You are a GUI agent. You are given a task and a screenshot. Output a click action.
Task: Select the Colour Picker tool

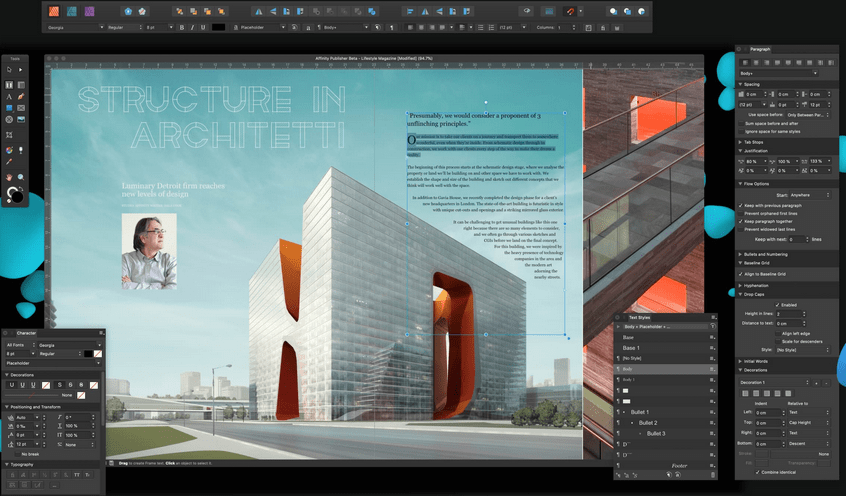coord(9,161)
